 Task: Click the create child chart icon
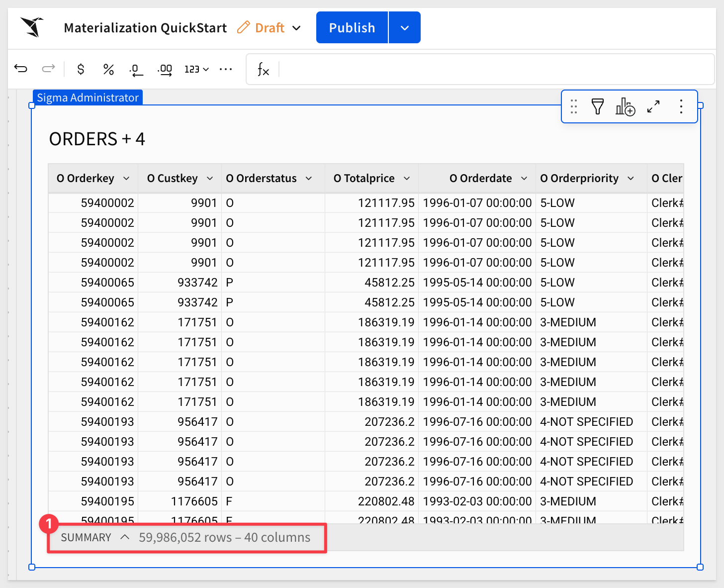pyautogui.click(x=626, y=106)
